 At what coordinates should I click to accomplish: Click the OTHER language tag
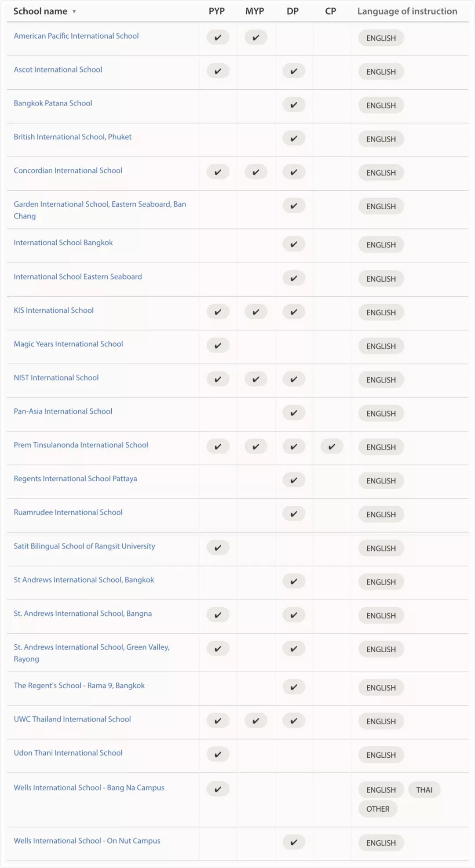pyautogui.click(x=378, y=809)
